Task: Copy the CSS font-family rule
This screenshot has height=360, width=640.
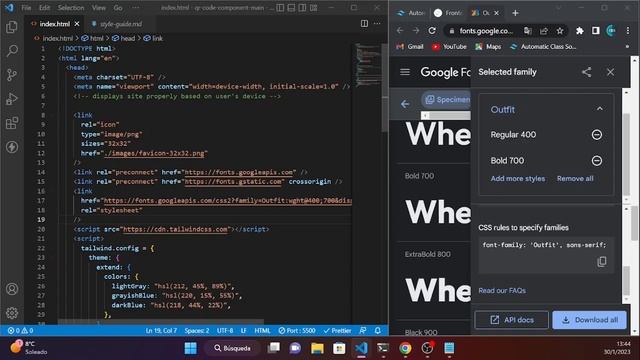Action: click(x=602, y=262)
